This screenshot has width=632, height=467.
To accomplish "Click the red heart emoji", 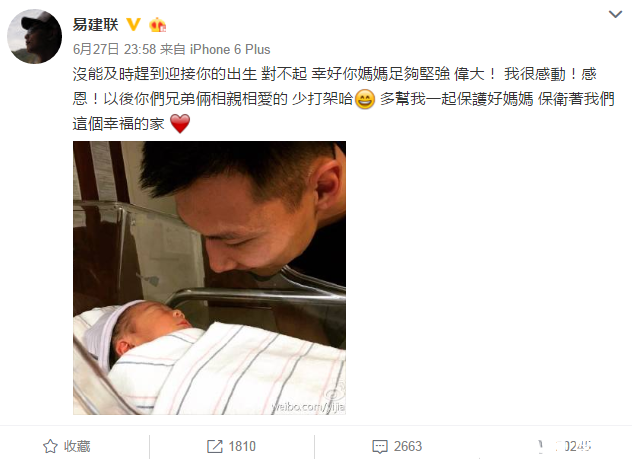I will coord(180,123).
